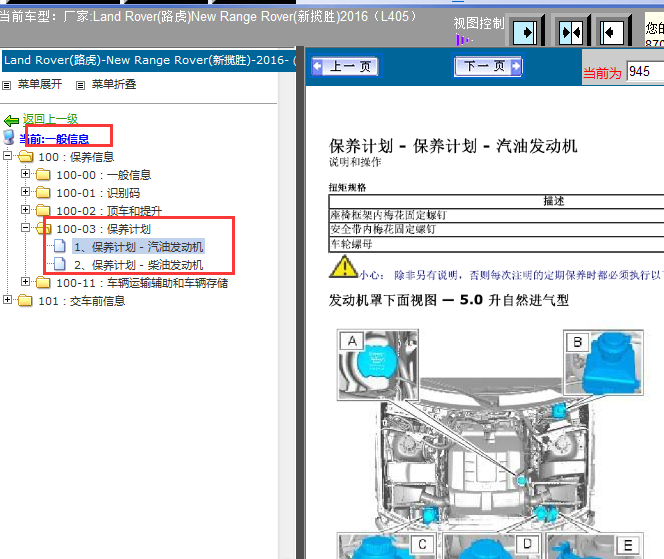Click the yellow warning triangle icon
Viewport: 664px width, 559px height.
(343, 266)
